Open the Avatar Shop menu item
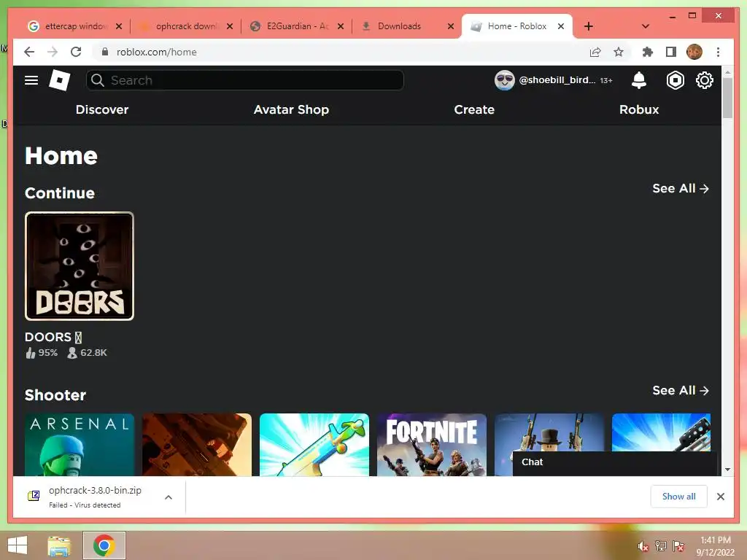Image resolution: width=747 pixels, height=560 pixels. 291,109
